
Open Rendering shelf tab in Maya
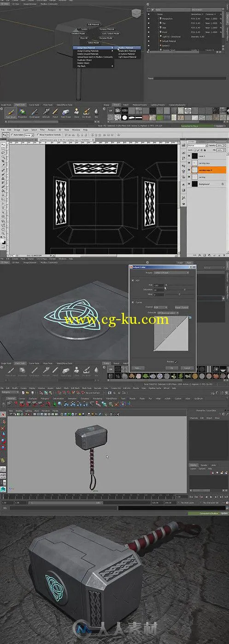tap(97, 398)
